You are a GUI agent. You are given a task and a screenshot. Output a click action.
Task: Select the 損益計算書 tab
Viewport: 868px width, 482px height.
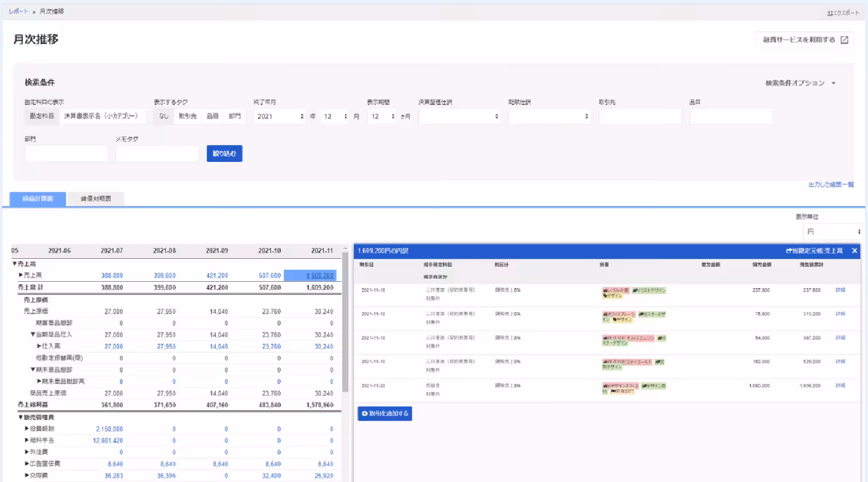point(38,199)
